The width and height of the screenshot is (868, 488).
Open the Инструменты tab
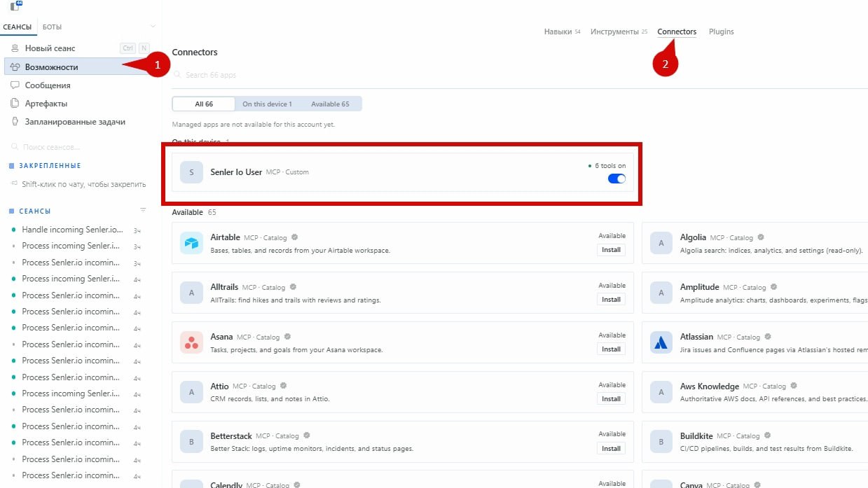[x=619, y=32]
